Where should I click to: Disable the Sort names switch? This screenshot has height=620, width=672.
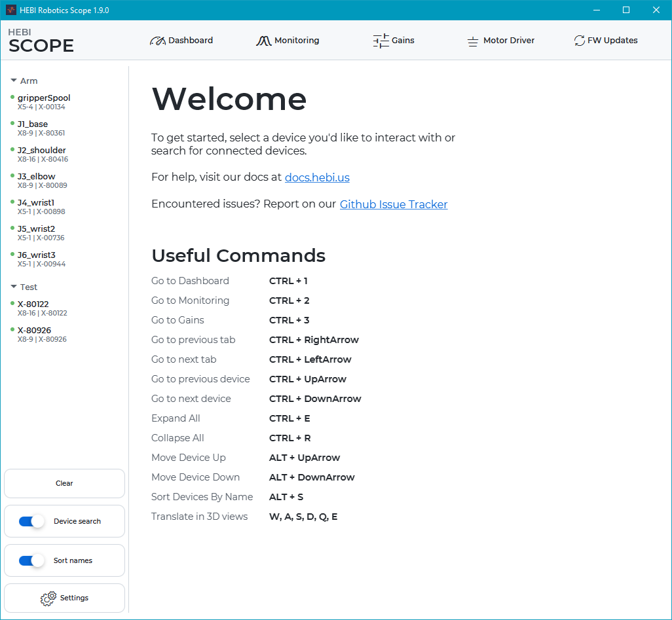[31, 560]
